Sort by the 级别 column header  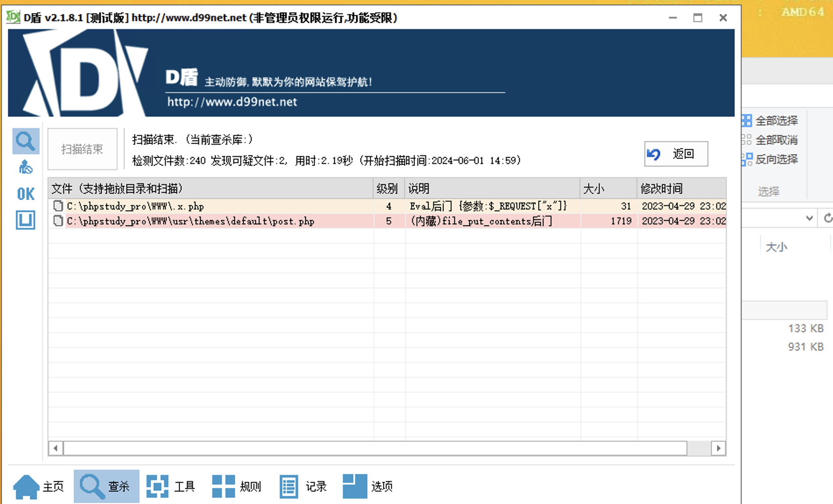point(389,188)
